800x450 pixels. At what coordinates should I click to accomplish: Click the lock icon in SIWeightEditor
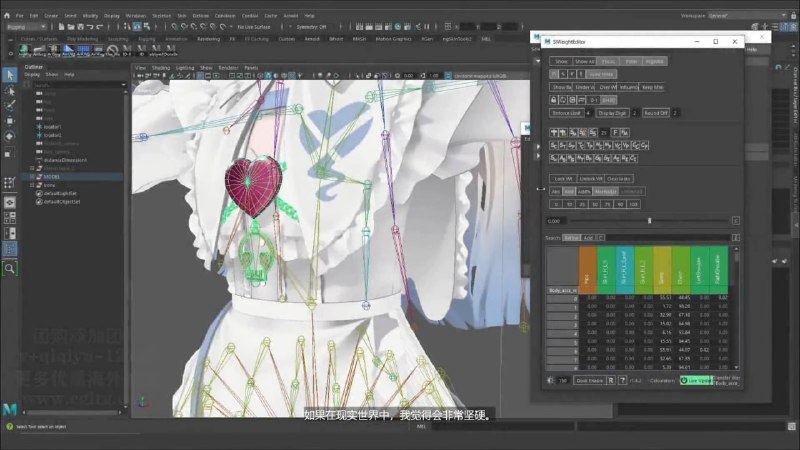click(554, 100)
